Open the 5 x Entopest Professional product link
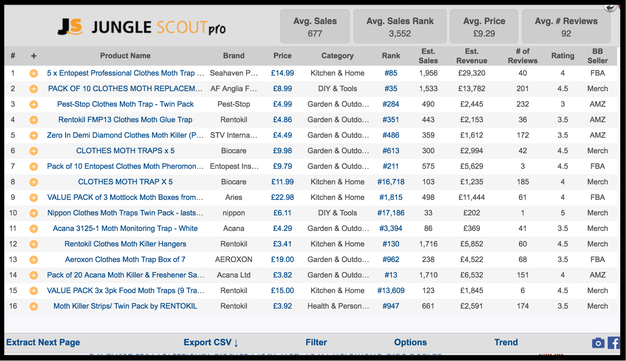626x361 pixels. [x=125, y=73]
